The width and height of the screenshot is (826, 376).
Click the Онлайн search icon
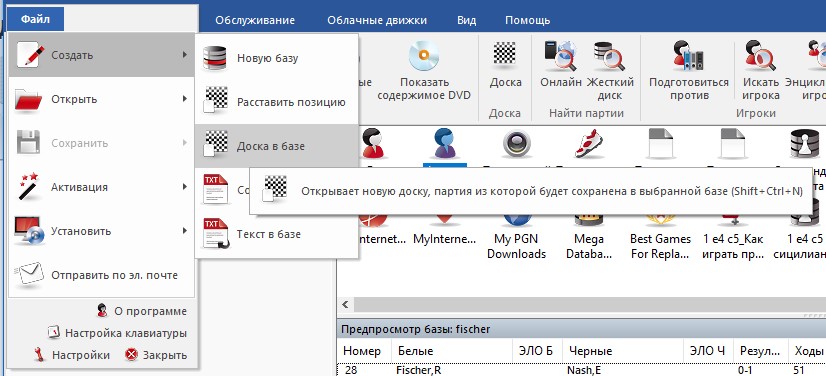(561, 56)
